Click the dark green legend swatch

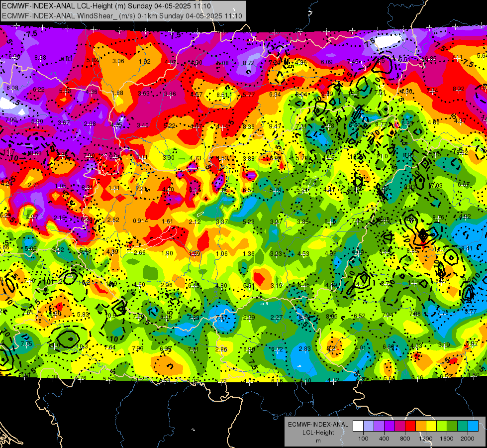[452, 426]
